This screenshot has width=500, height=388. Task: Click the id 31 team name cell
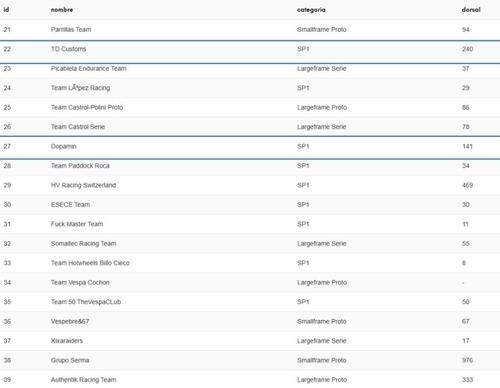point(77,224)
